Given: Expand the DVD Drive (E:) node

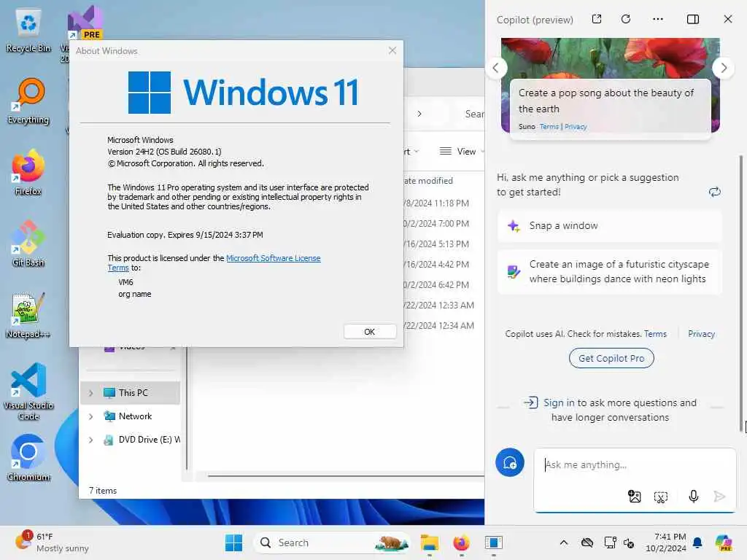Looking at the screenshot, I should [x=90, y=440].
